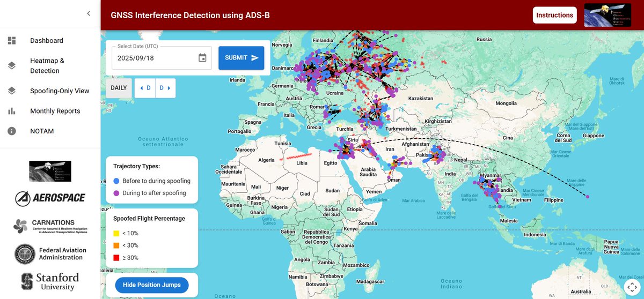Viewport: 644px width, 299px height.
Task: Click the map pan control icon
Action: tap(631, 286)
